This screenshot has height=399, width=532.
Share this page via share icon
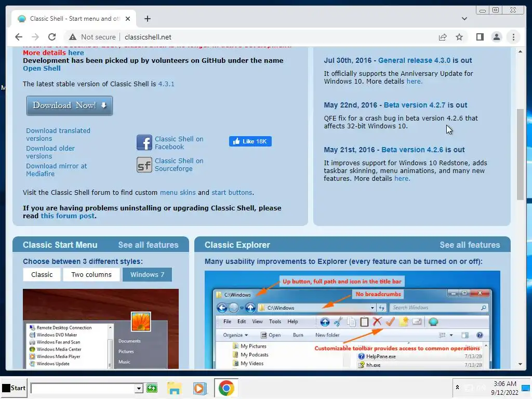coord(443,37)
